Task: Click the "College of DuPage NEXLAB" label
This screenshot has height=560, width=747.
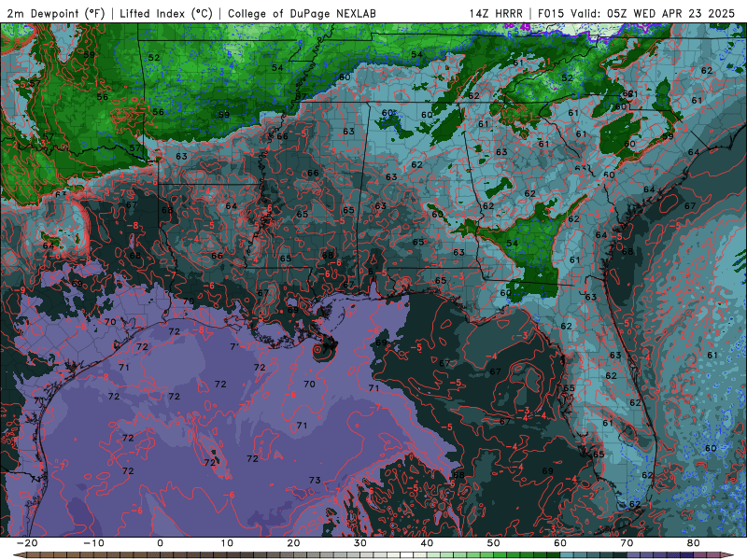Action: point(302,13)
